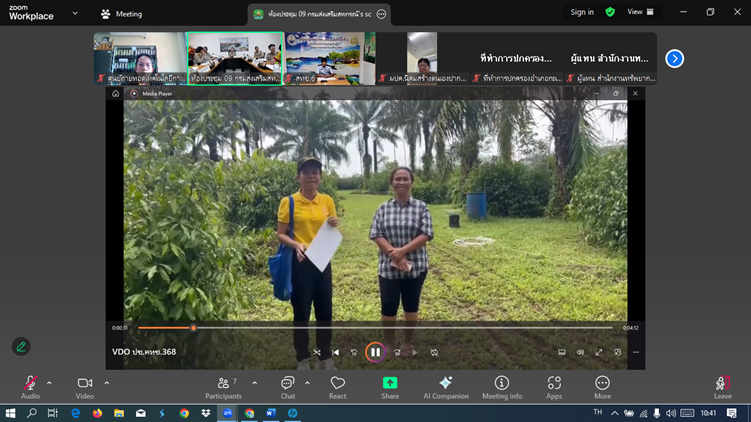Open the shared screen tab options ellipsis
The image size is (751, 422).
coord(381,14)
